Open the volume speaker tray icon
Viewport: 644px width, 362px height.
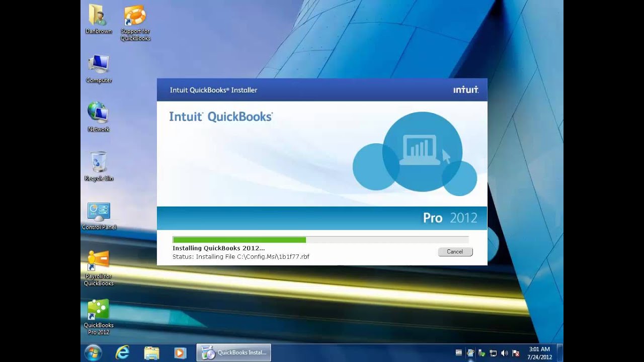[x=505, y=353]
